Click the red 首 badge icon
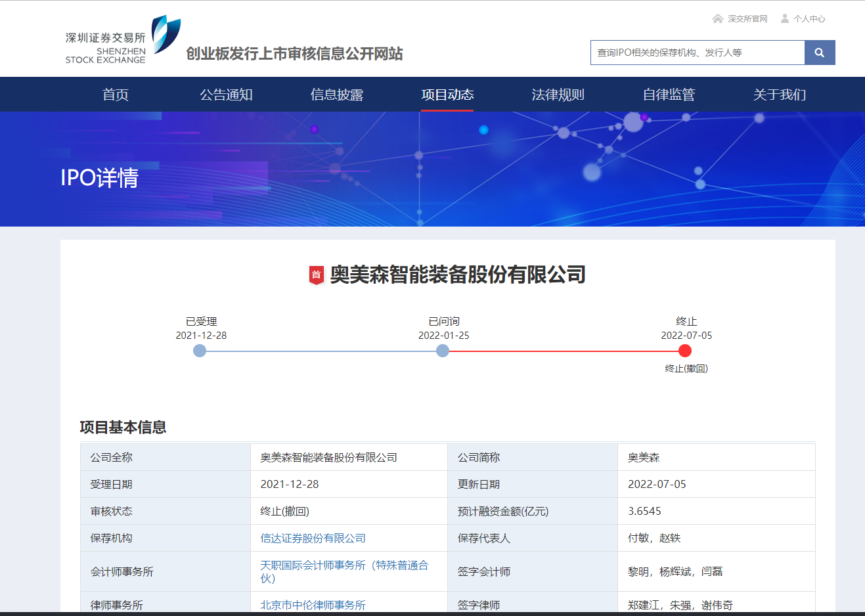Image resolution: width=865 pixels, height=616 pixels. click(317, 275)
